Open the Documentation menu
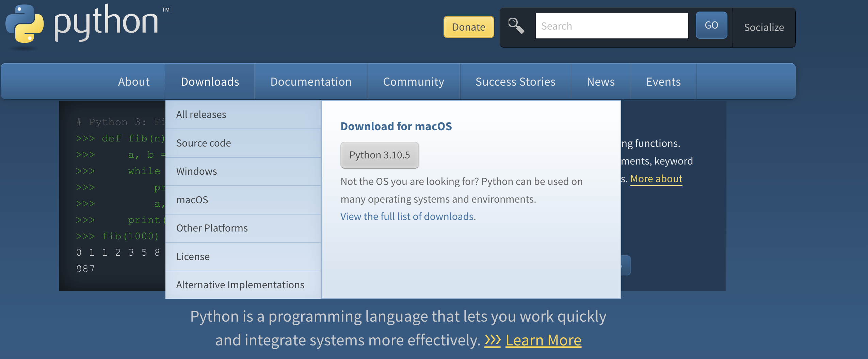 tap(311, 81)
